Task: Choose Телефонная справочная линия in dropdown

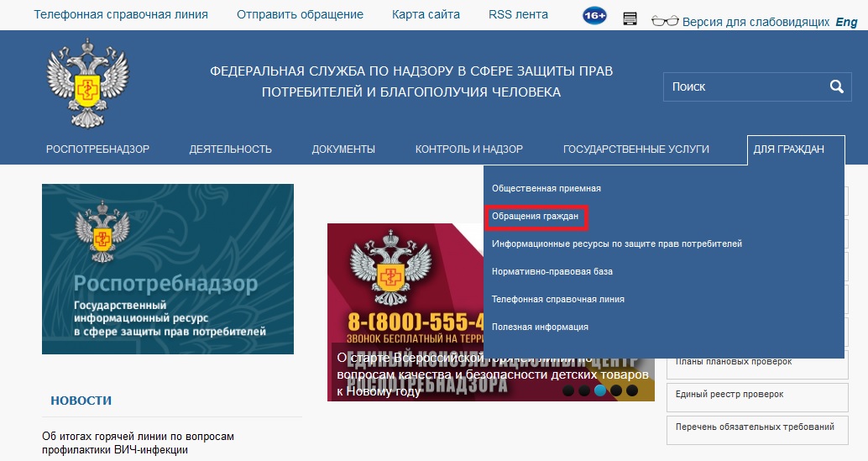Action: click(x=558, y=299)
